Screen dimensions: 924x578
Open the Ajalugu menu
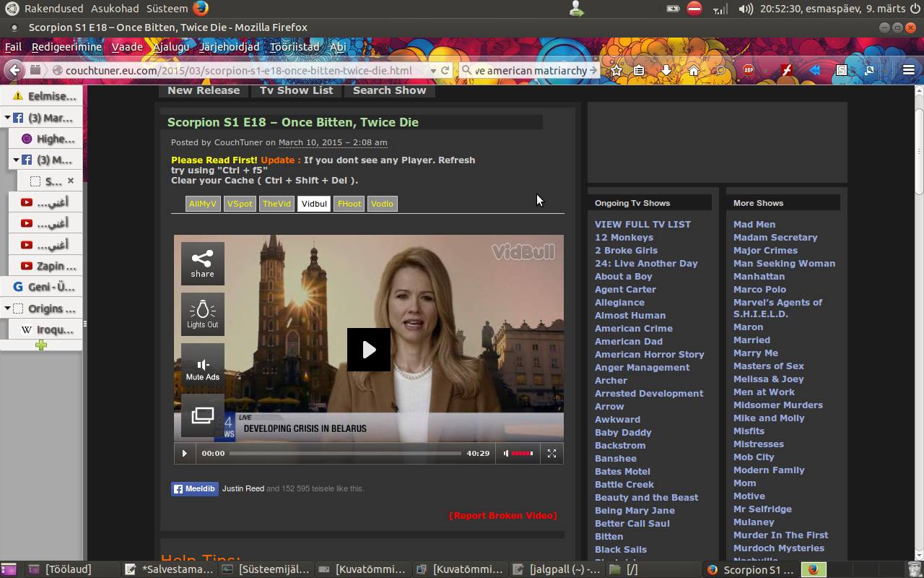coord(171,47)
